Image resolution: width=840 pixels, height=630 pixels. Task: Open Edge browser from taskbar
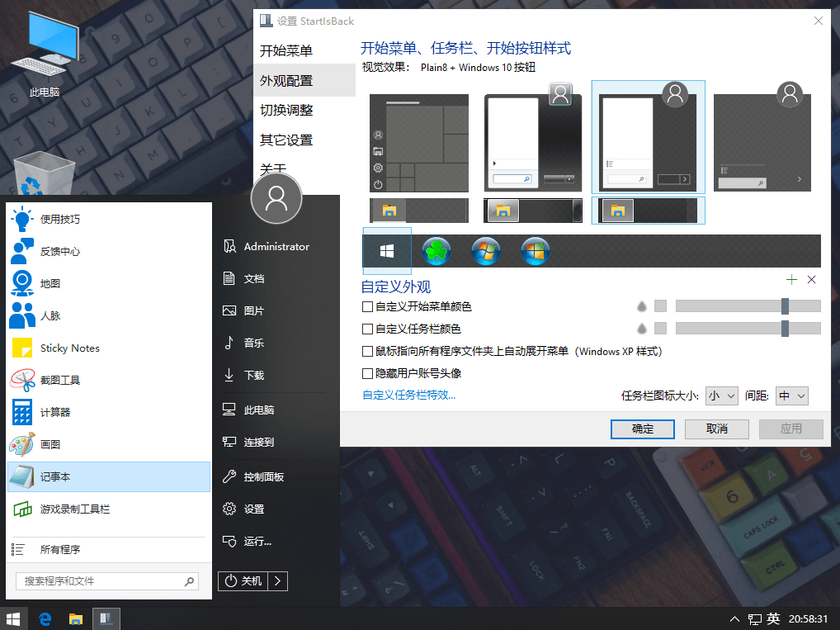[x=45, y=618]
